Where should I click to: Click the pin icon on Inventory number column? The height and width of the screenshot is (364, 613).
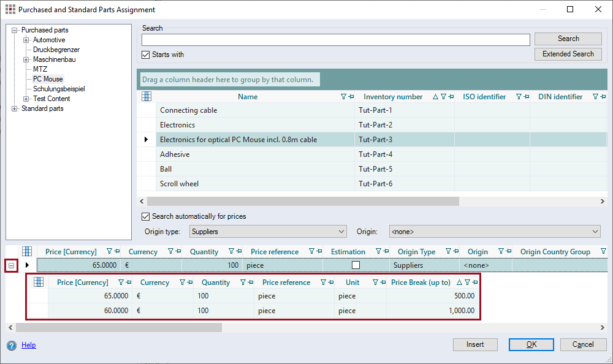(450, 97)
